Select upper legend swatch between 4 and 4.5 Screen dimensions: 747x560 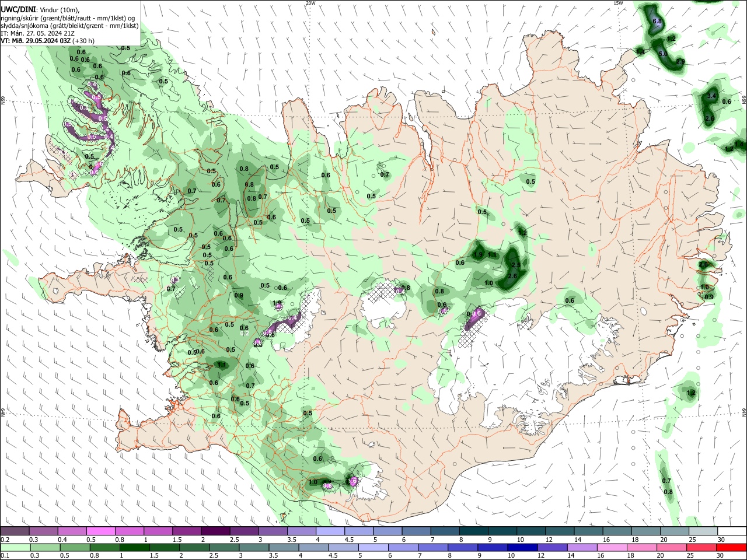pyautogui.click(x=330, y=531)
